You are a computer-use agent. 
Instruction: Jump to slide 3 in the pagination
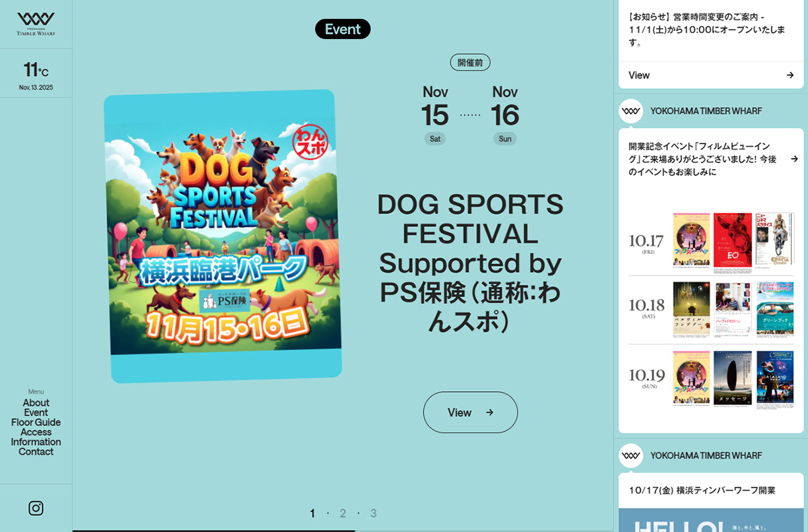coord(373,513)
